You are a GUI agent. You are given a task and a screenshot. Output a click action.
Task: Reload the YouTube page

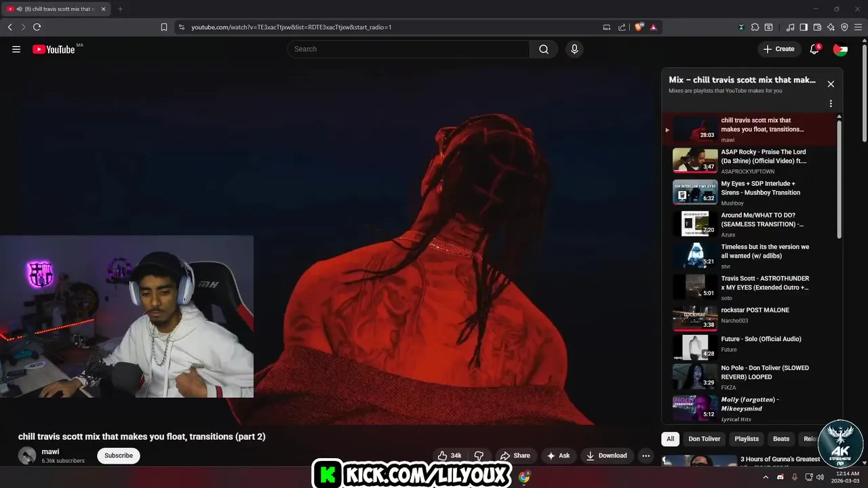click(37, 27)
